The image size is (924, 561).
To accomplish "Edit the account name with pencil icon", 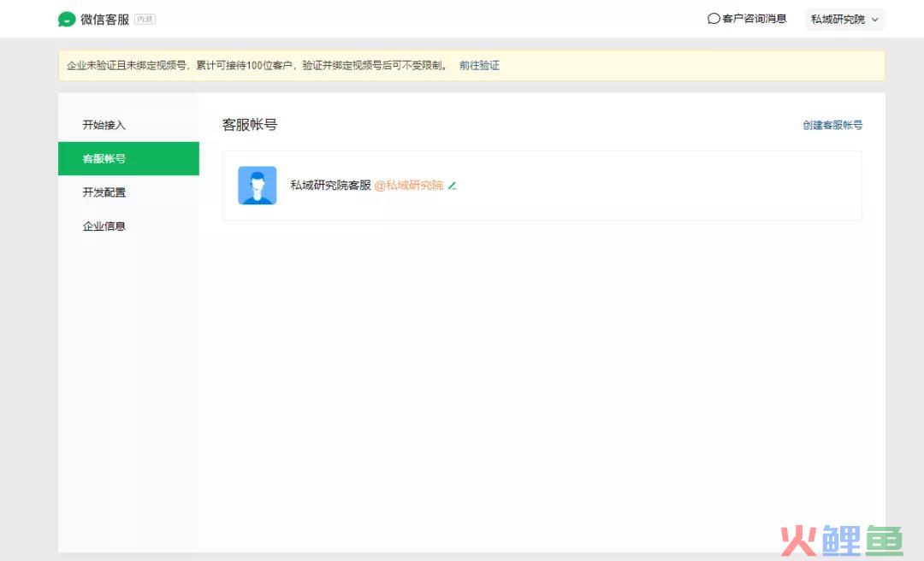I will tap(453, 186).
